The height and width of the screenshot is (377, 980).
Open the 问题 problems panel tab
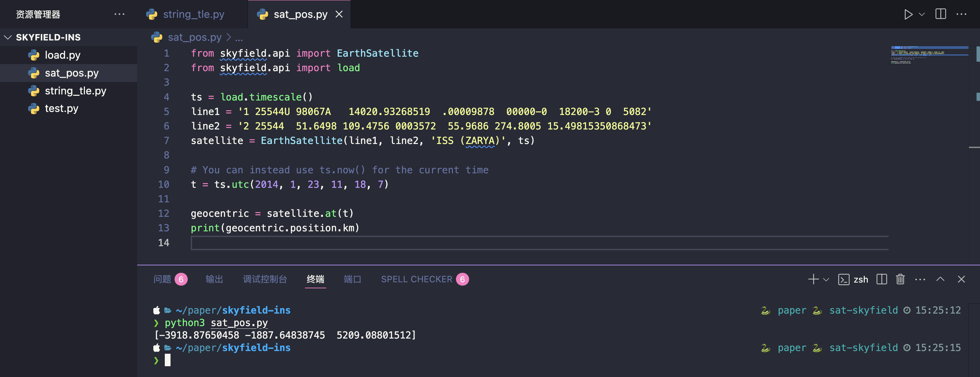tap(162, 279)
